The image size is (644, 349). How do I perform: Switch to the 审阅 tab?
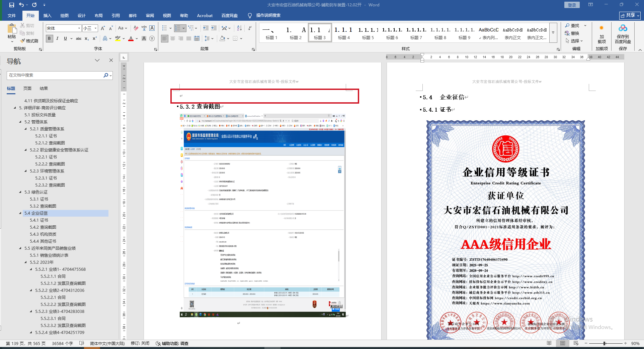click(x=150, y=16)
